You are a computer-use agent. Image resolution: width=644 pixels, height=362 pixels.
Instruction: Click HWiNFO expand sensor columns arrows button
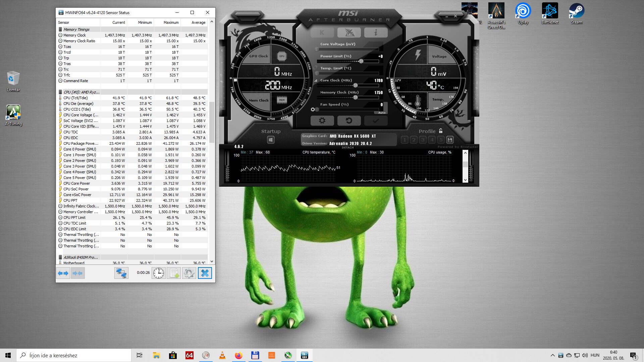click(x=63, y=273)
